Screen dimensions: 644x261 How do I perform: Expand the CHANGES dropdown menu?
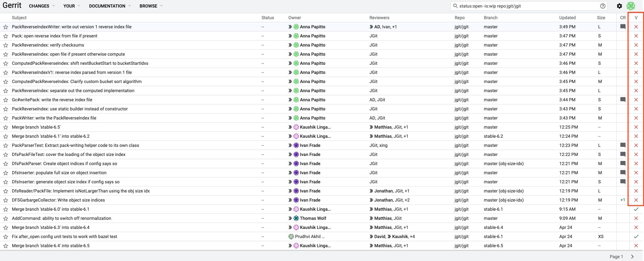(x=42, y=6)
